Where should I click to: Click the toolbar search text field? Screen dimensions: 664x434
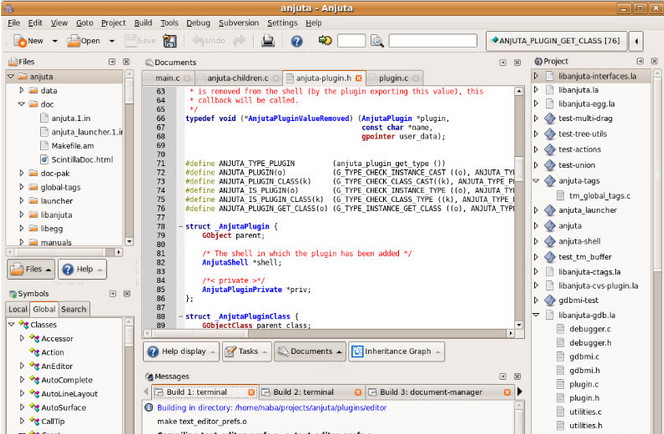pos(433,41)
